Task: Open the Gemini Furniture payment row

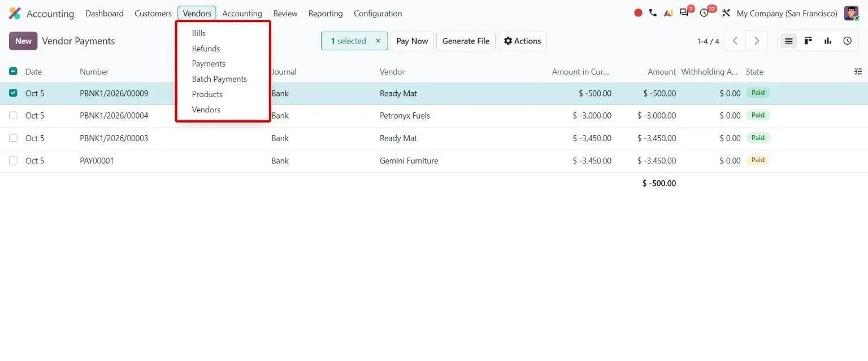Action: pyautogui.click(x=434, y=161)
